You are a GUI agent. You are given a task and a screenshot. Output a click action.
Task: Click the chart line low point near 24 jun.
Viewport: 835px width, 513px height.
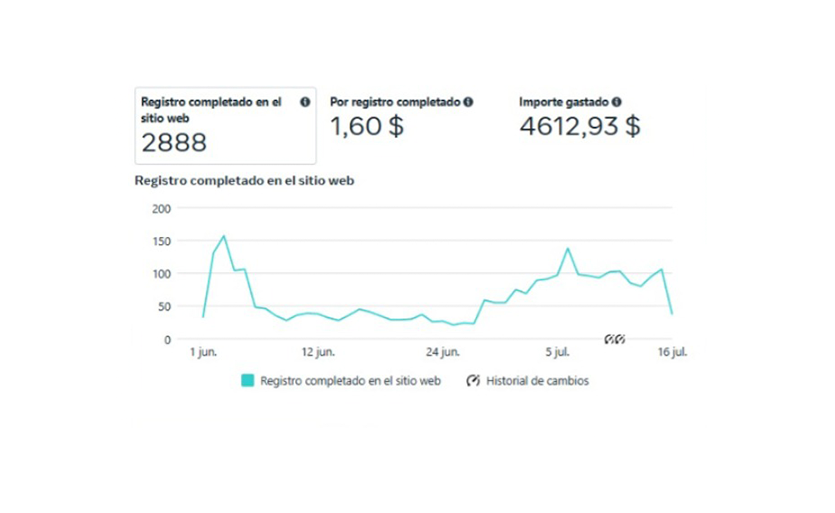tap(453, 325)
